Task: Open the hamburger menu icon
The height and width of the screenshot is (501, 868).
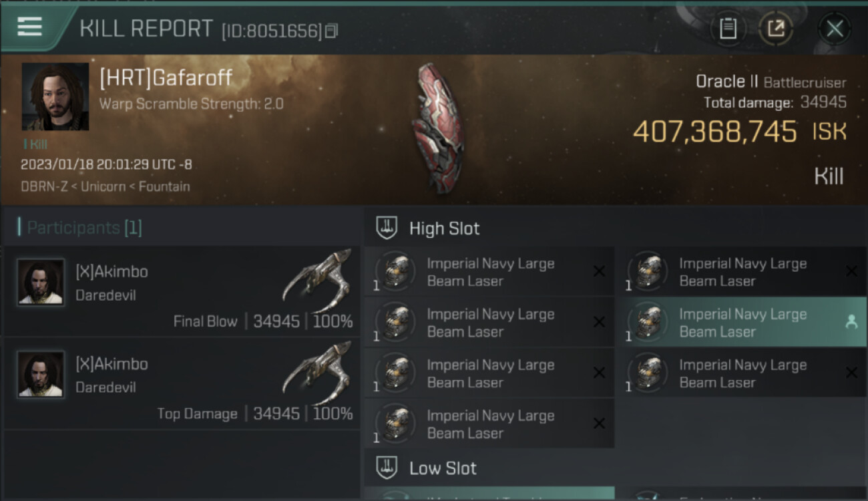Action: pos(30,27)
